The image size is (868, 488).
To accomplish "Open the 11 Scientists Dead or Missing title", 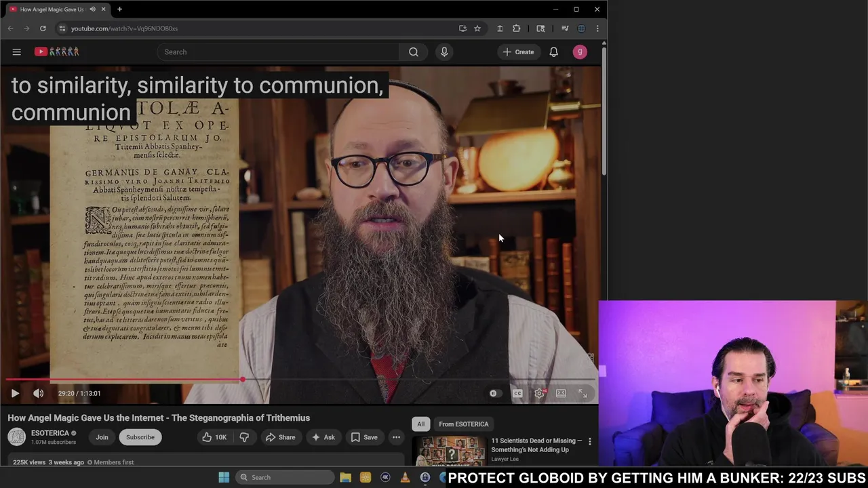I will coord(536,445).
